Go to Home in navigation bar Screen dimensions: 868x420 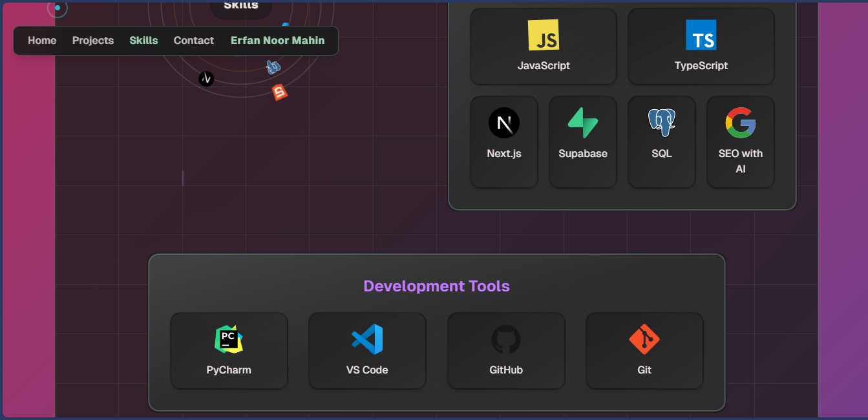tap(42, 40)
